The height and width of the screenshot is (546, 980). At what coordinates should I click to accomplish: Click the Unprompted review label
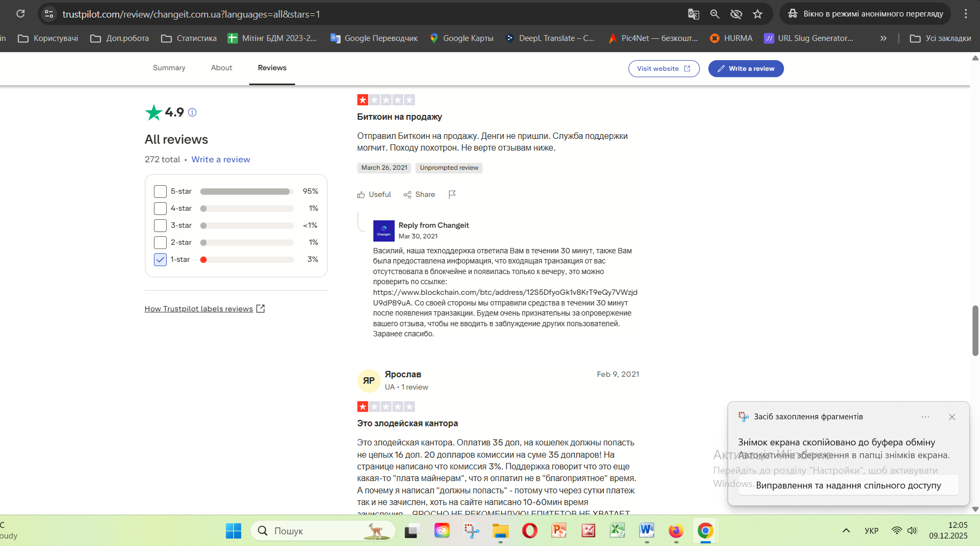pos(449,168)
